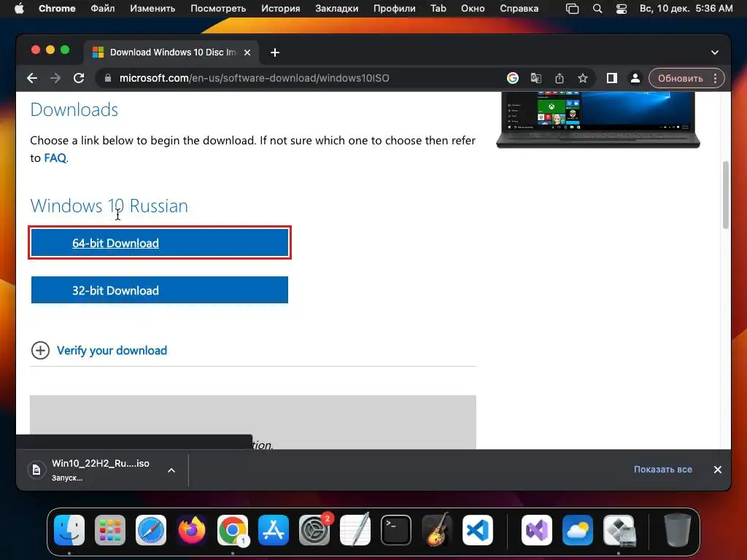Image resolution: width=747 pixels, height=560 pixels.
Task: Start the 32-bit Download
Action: click(x=160, y=290)
